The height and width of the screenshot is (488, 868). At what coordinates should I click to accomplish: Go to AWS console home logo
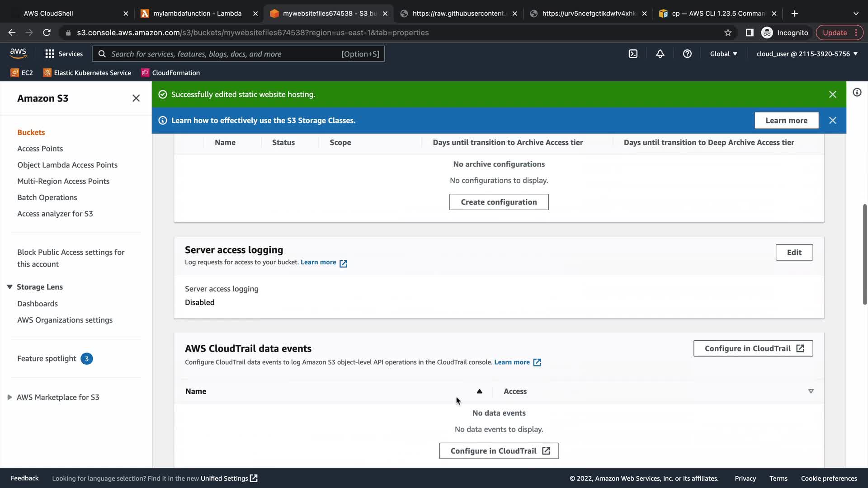pos(18,53)
